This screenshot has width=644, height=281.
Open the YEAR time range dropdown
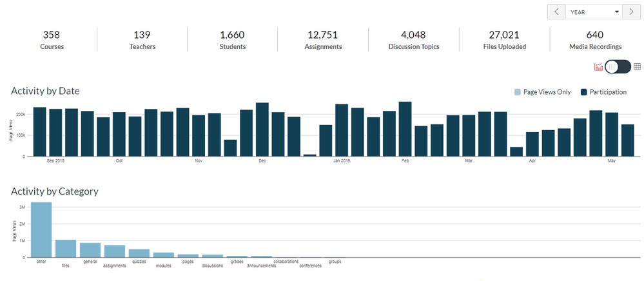(x=594, y=12)
